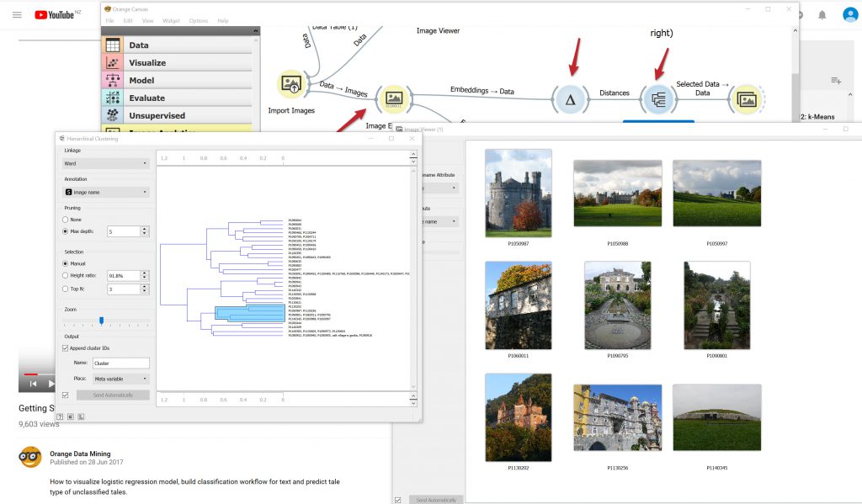Open the Linkage dropdown set to Ward
Viewport: 862px width, 504px height.
pyautogui.click(x=106, y=163)
